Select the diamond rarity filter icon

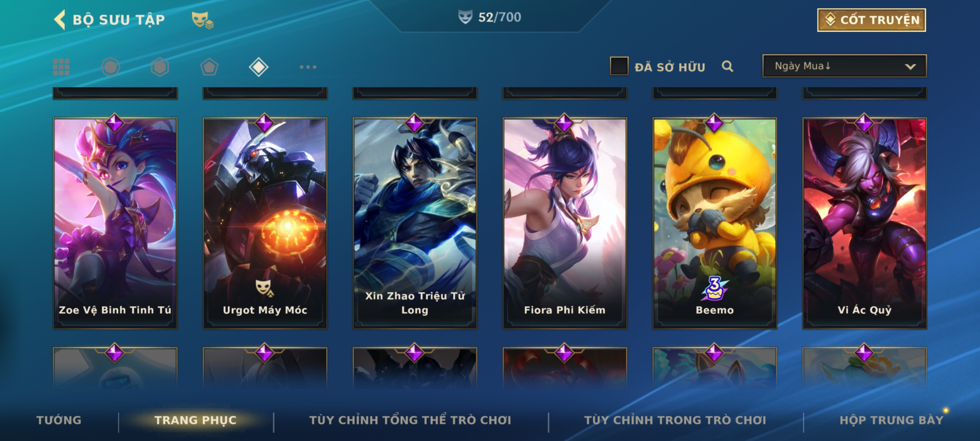(x=258, y=67)
